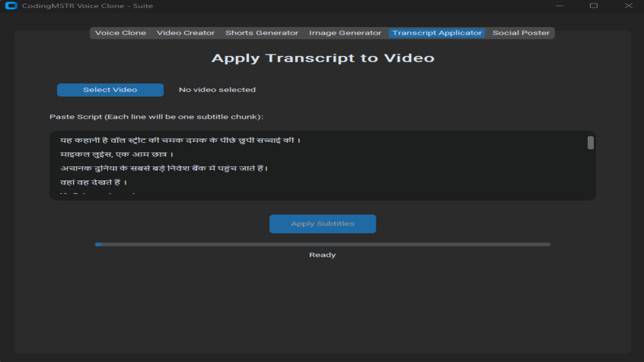Click the 'Apply Transcript to Video' heading
The height and width of the screenshot is (362, 644).
pyautogui.click(x=323, y=58)
